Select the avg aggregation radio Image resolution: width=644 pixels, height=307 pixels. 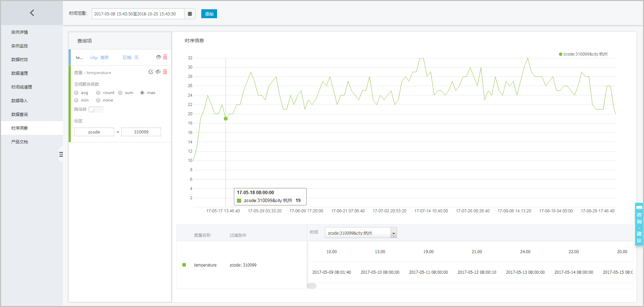76,93
